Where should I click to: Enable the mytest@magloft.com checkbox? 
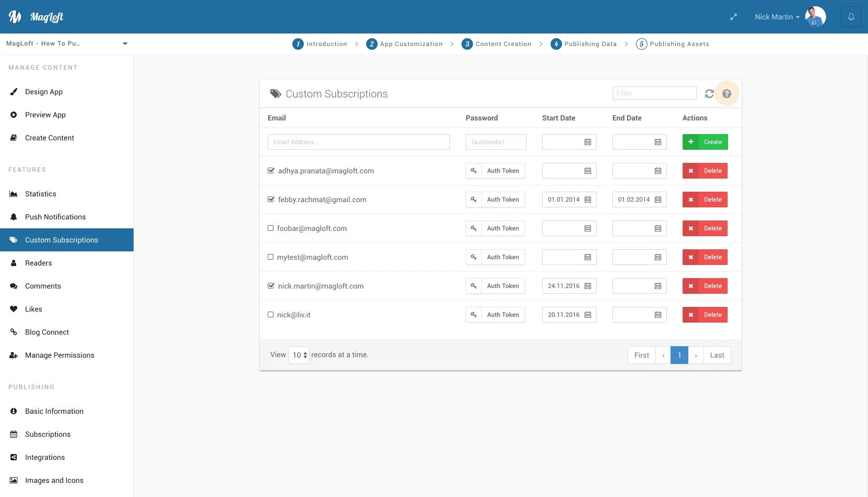tap(271, 257)
